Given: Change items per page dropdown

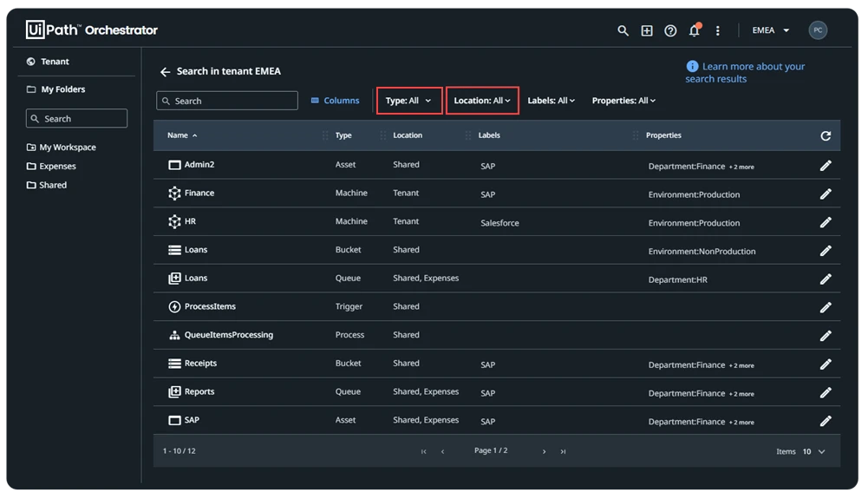Looking at the screenshot, I should click(x=814, y=452).
